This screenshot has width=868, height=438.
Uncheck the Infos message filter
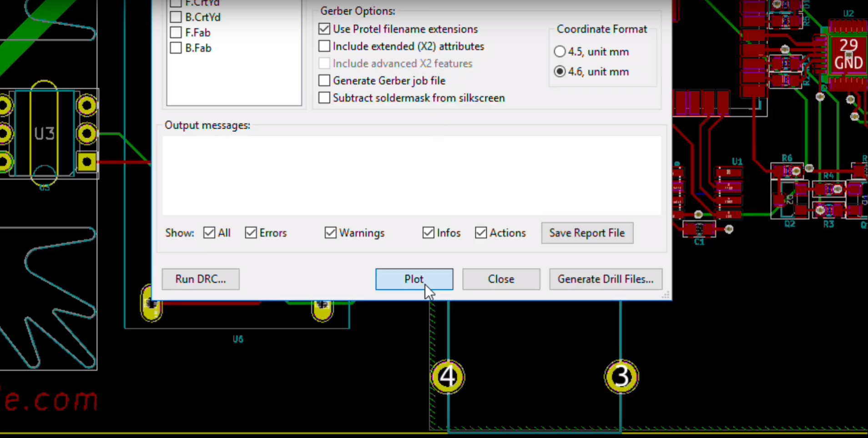tap(428, 233)
